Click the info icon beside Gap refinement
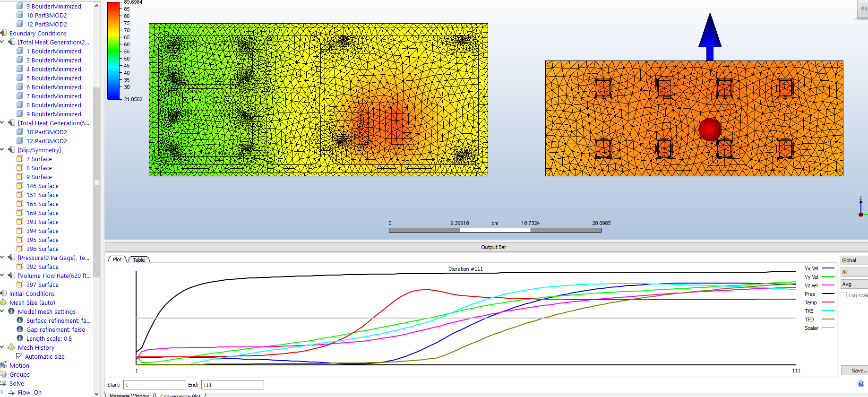The width and height of the screenshot is (868, 397). (x=20, y=329)
